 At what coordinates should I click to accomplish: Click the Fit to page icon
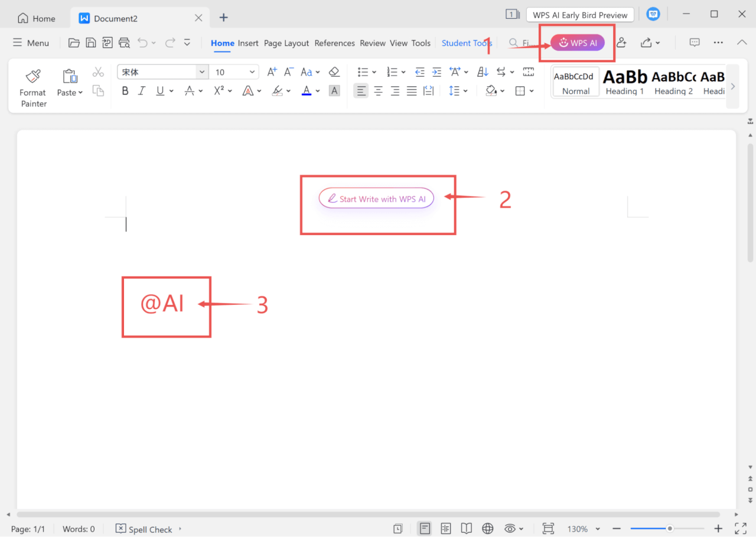pyautogui.click(x=548, y=529)
